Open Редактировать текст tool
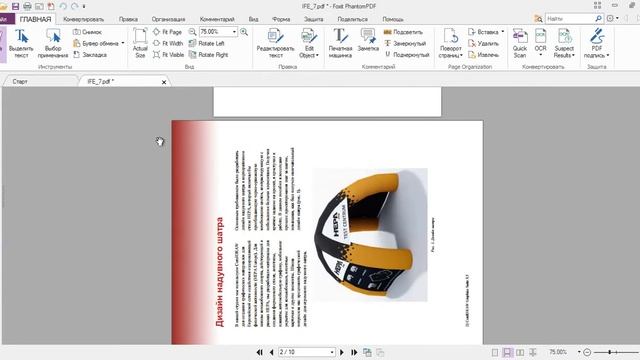640x360 pixels. tap(276, 44)
